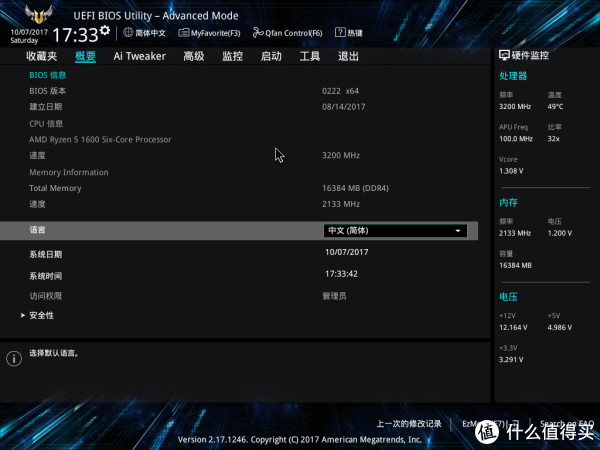Viewport: 600px width, 450px height.
Task: Click the globe language icon
Action: click(128, 33)
